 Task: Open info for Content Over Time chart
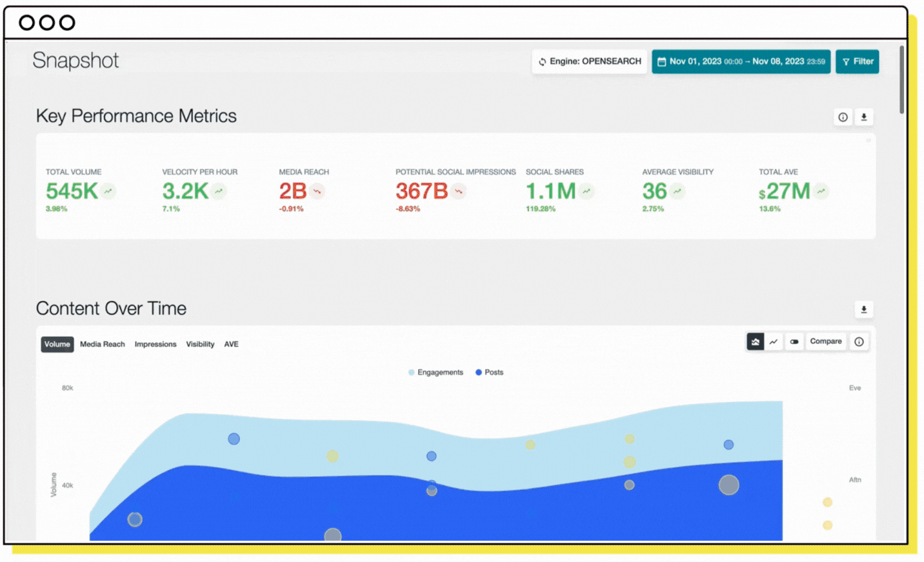859,342
